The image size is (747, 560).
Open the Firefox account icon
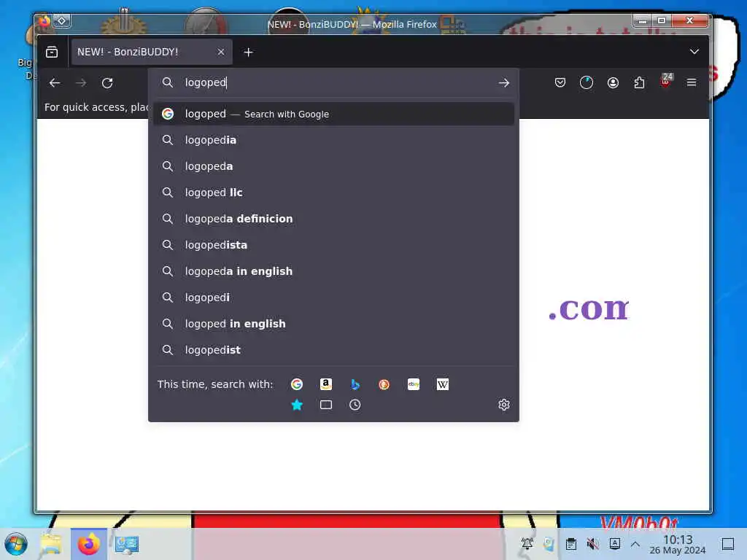(x=613, y=83)
